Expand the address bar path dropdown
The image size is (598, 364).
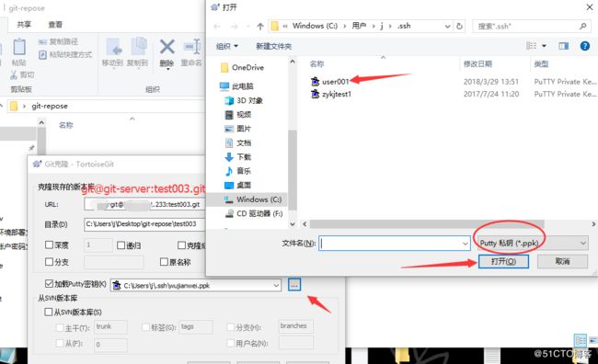tap(447, 26)
